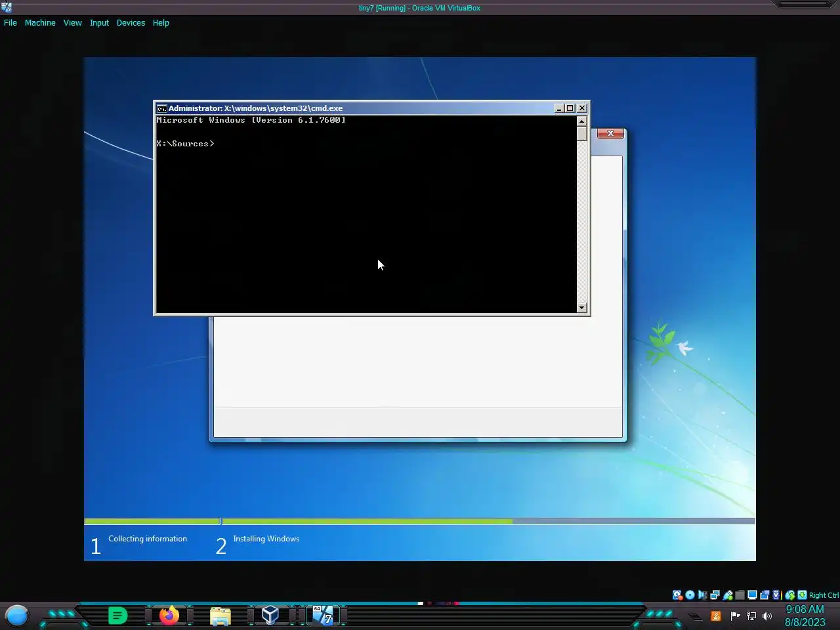Open Action Center flag tray icon
The width and height of the screenshot is (840, 630).
[735, 616]
